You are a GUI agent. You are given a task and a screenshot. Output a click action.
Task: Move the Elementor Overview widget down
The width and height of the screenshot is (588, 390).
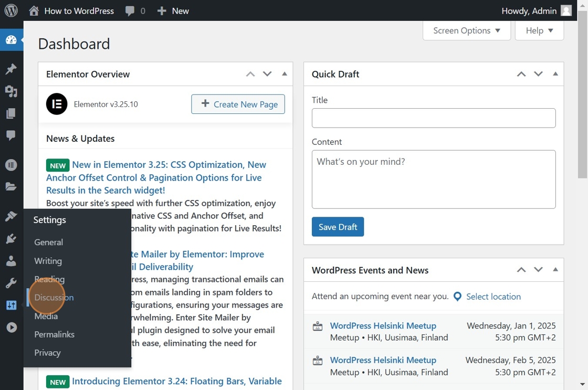(x=267, y=74)
